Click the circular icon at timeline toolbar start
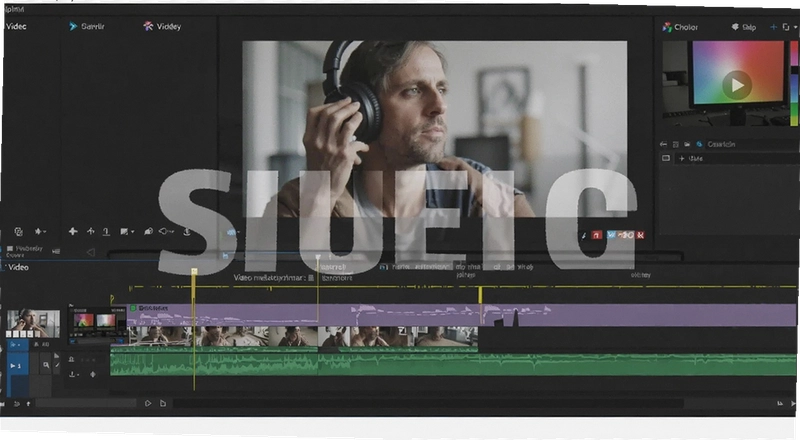Screen dimensions: 800x440 [x=19, y=232]
